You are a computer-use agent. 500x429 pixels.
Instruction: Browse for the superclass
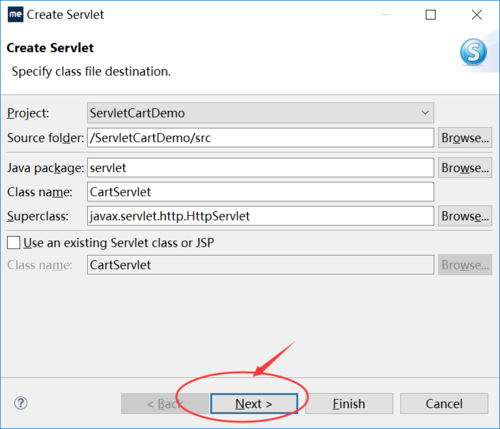point(465,216)
